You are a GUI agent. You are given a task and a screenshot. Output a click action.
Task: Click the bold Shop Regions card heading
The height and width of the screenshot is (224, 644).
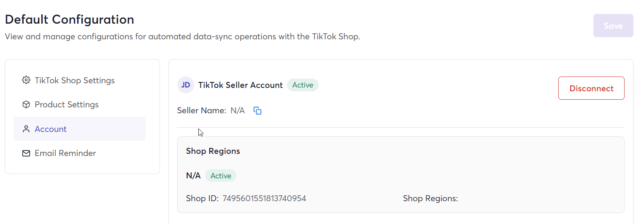[213, 151]
